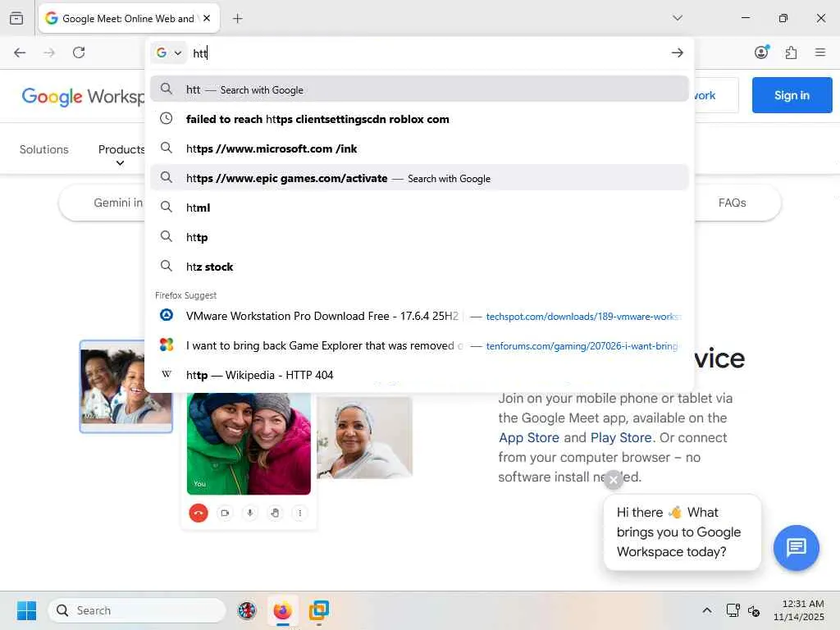The height and width of the screenshot is (630, 840).
Task: Open the blue chat bubble button
Action: click(x=796, y=547)
